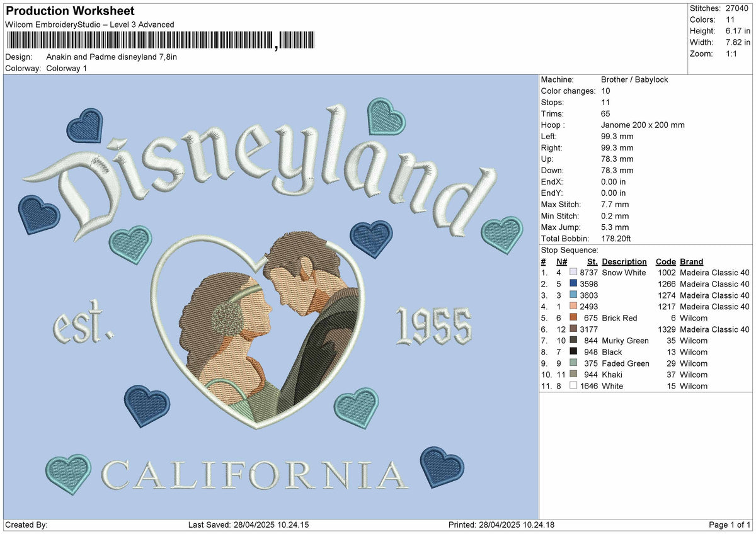Click the Total Bobbin value '178.20ft'
Viewport: 756px width, 534px height.
pyautogui.click(x=616, y=238)
